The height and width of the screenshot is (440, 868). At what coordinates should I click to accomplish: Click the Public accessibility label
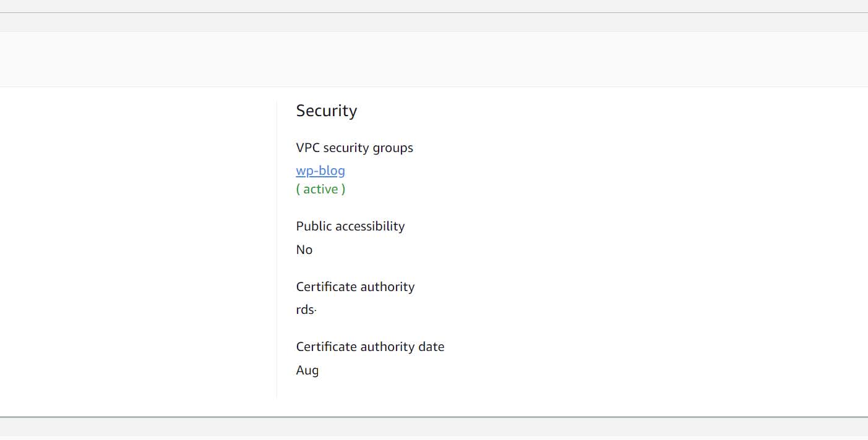(350, 226)
